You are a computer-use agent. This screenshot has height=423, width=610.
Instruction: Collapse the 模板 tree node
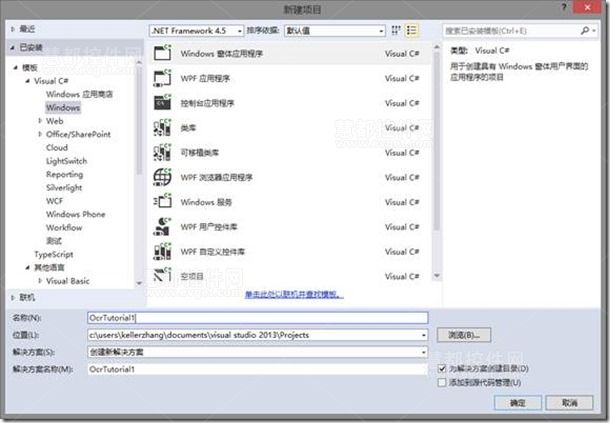click(16, 68)
